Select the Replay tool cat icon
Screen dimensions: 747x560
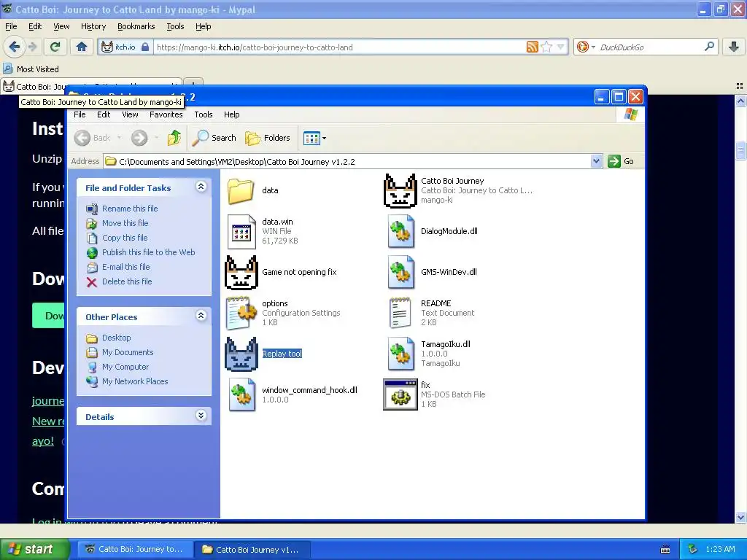[241, 354]
